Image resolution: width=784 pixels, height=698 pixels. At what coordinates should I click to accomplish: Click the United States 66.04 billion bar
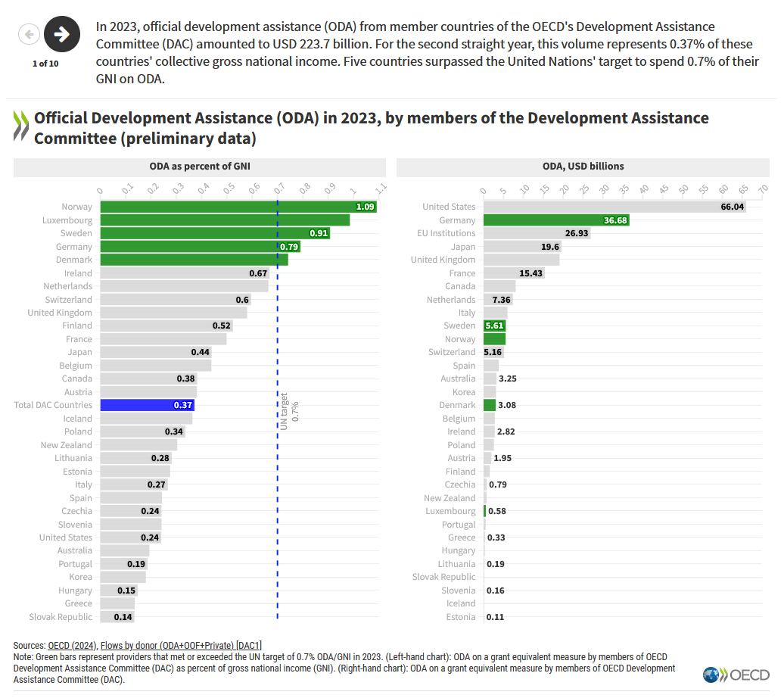(614, 207)
